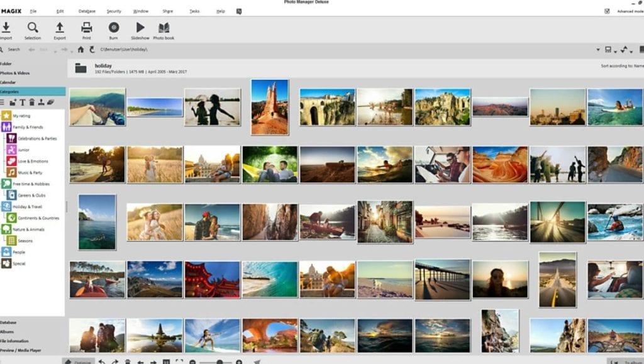The width and height of the screenshot is (644, 364).
Task: Start the Slideshow play icon
Action: coord(140,28)
